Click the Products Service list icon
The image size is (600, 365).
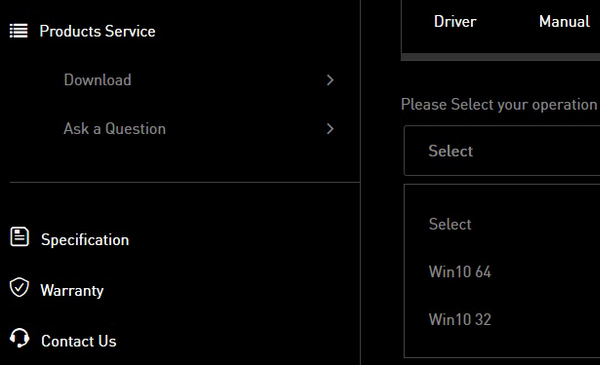click(19, 31)
